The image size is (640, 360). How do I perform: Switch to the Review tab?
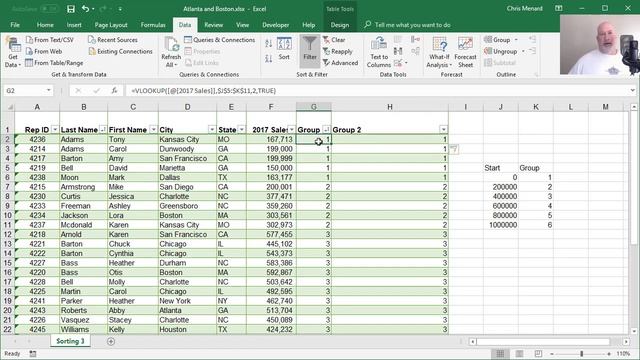point(213,25)
